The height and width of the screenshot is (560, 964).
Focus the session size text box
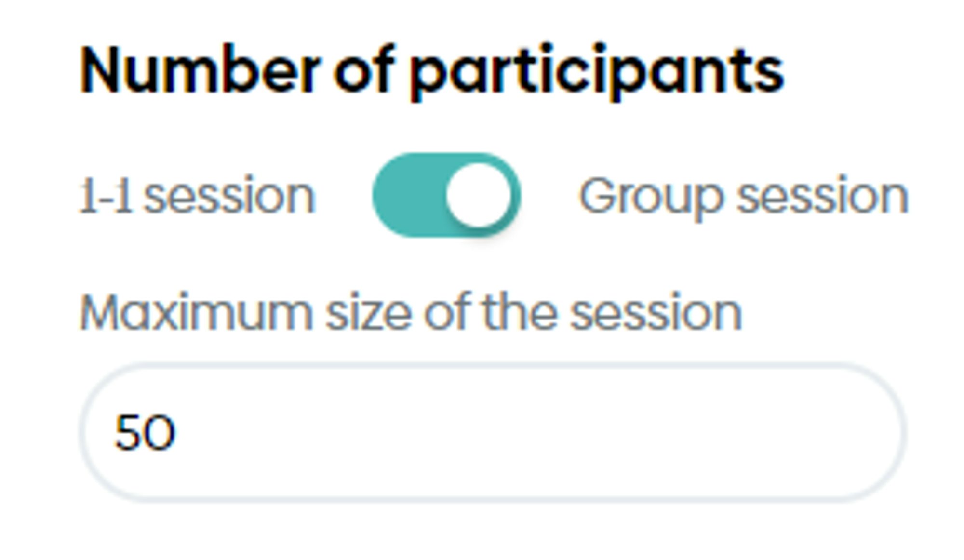pos(492,432)
